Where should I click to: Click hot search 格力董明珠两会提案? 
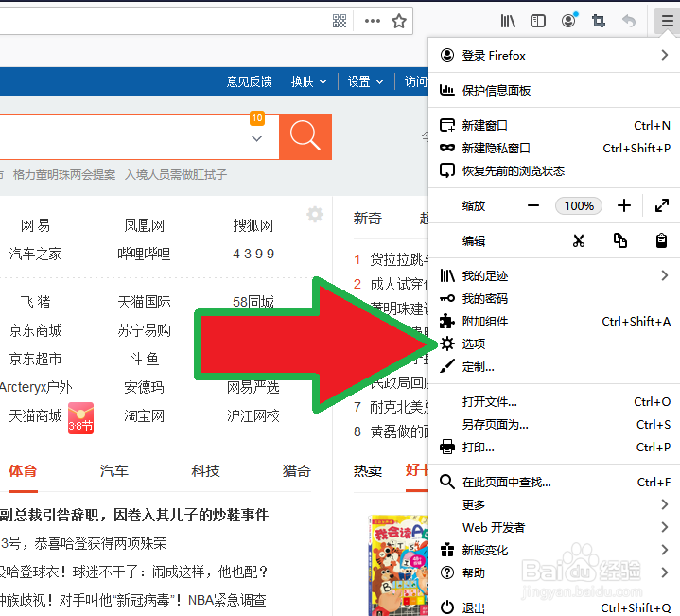[x=64, y=175]
